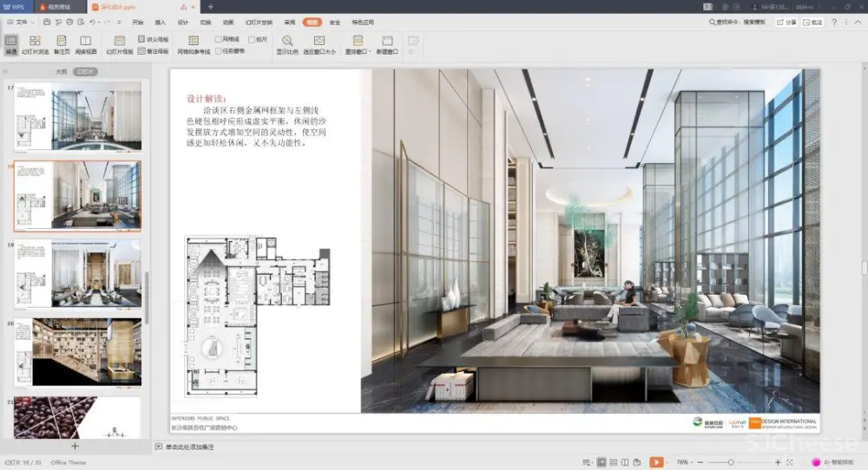Open the Insert (插入) ribbon tab
The width and height of the screenshot is (868, 470).
160,22
